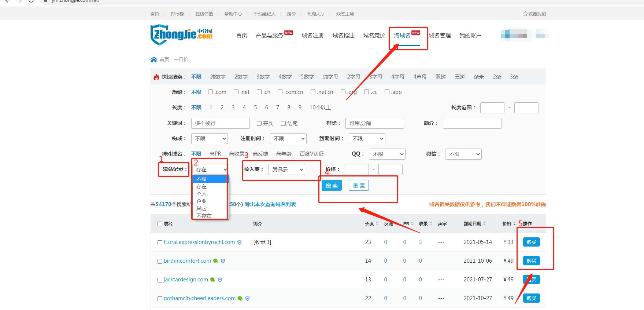The height and width of the screenshot is (310, 644).
Task: Enable the 开头 keyword checkbox
Action: pos(259,124)
